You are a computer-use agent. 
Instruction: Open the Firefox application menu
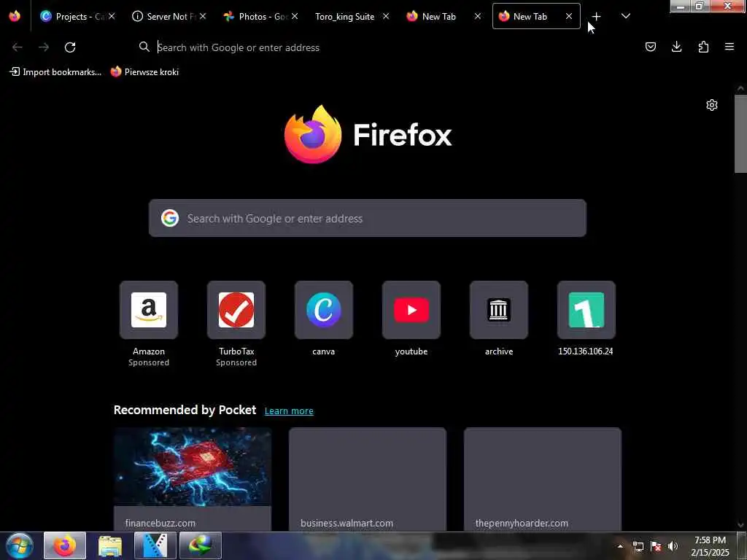tap(729, 47)
